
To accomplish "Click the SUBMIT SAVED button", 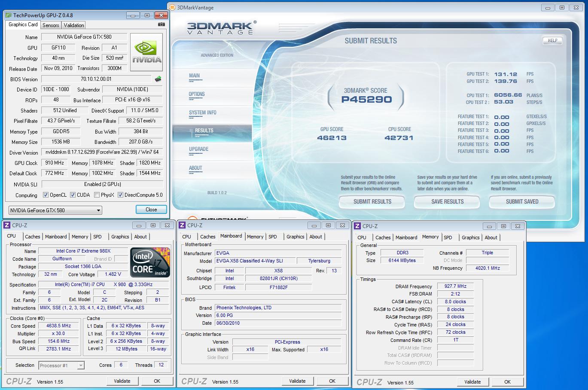I will point(522,201).
